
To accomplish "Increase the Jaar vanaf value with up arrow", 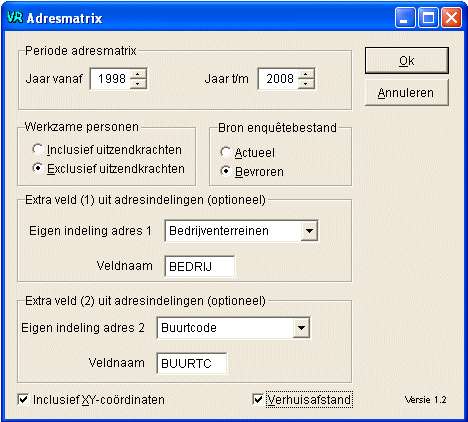I will coord(138,74).
